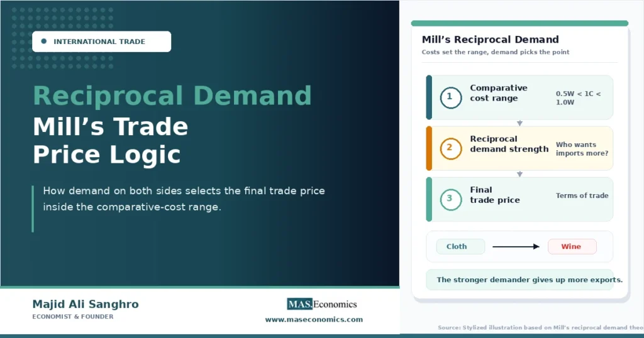
Task: Click the 'Price Logic' headline line
Action: [106, 154]
